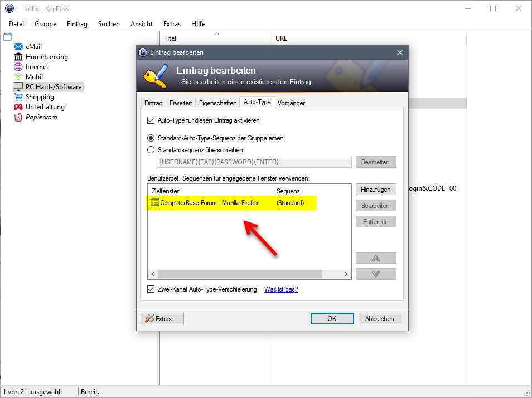Click the ComputerBase Forum entry list icon
The width and height of the screenshot is (532, 398).
click(154, 203)
